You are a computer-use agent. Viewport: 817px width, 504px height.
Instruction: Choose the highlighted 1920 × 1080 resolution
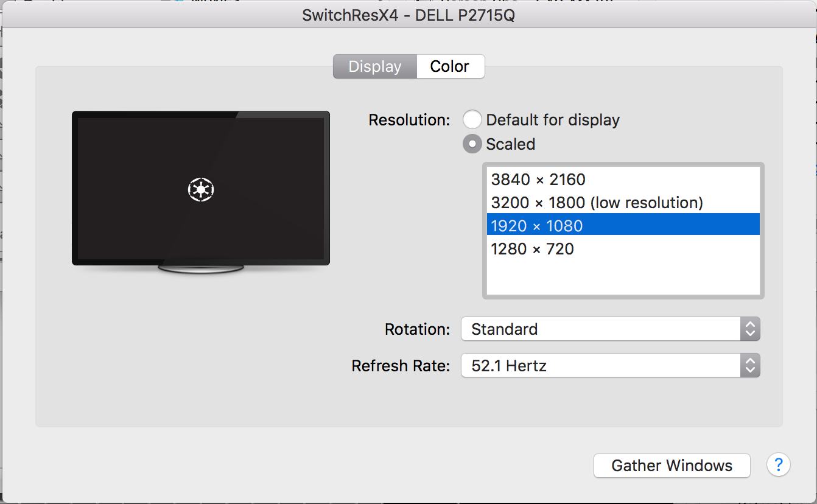[623, 225]
